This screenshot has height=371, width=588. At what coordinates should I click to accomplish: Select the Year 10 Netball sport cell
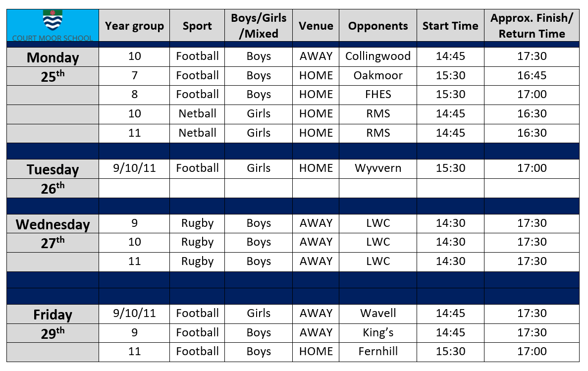[x=197, y=114]
